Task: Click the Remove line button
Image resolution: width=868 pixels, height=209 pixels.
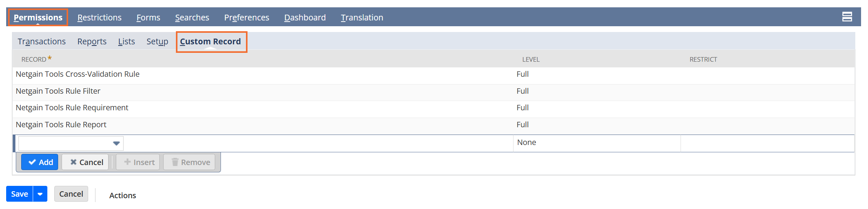Action: 190,162
